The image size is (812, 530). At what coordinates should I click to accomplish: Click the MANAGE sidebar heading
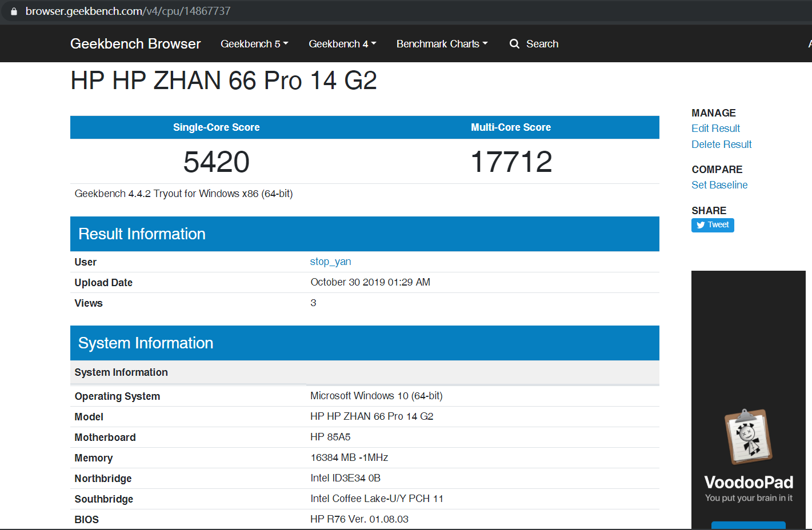(714, 113)
